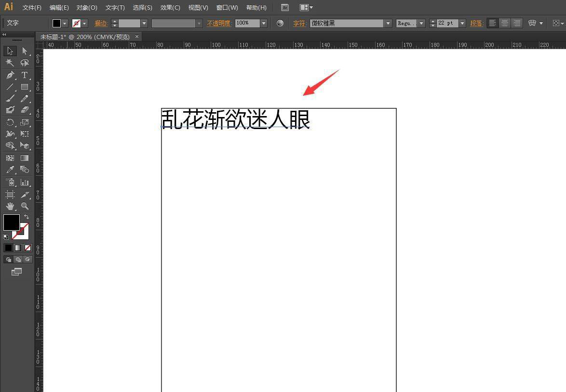Image resolution: width=566 pixels, height=392 pixels.
Task: Center-align the paragraph text
Action: click(x=504, y=23)
